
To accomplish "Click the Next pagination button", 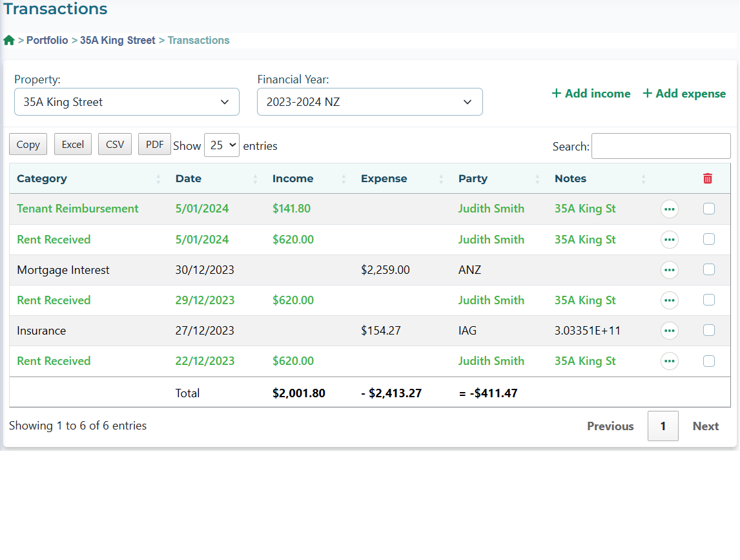I will pyautogui.click(x=705, y=426).
